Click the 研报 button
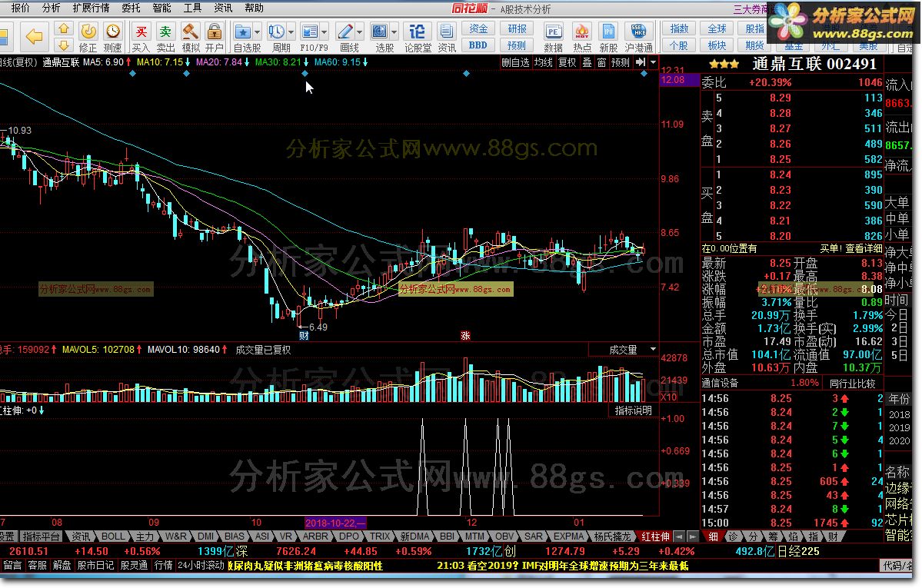This screenshot has height=588, width=922. [517, 28]
